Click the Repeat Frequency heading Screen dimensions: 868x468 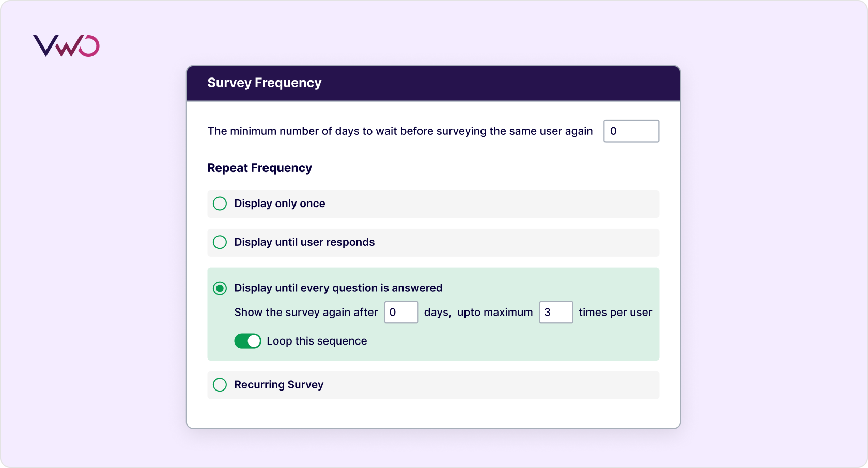[x=259, y=168]
